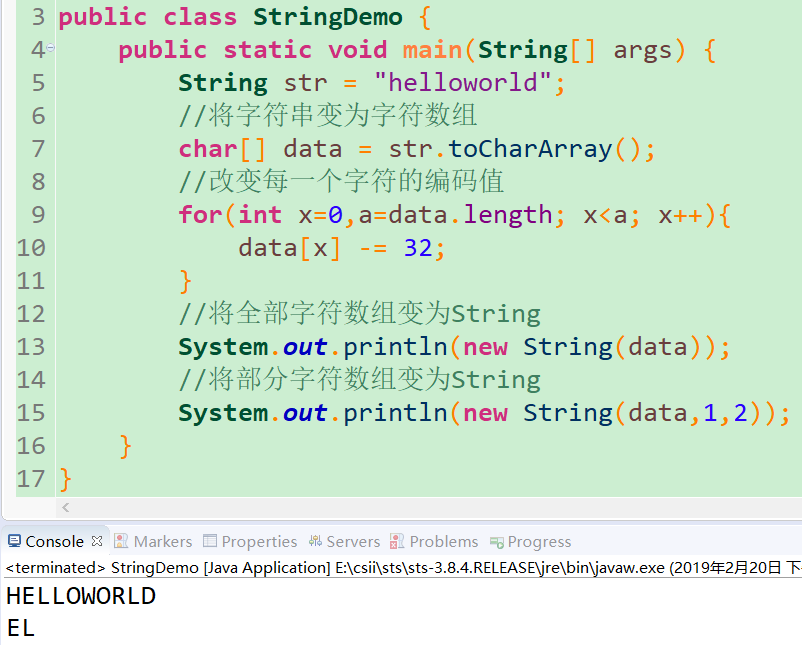Select the Progress tab
The image size is (802, 645).
click(540, 541)
